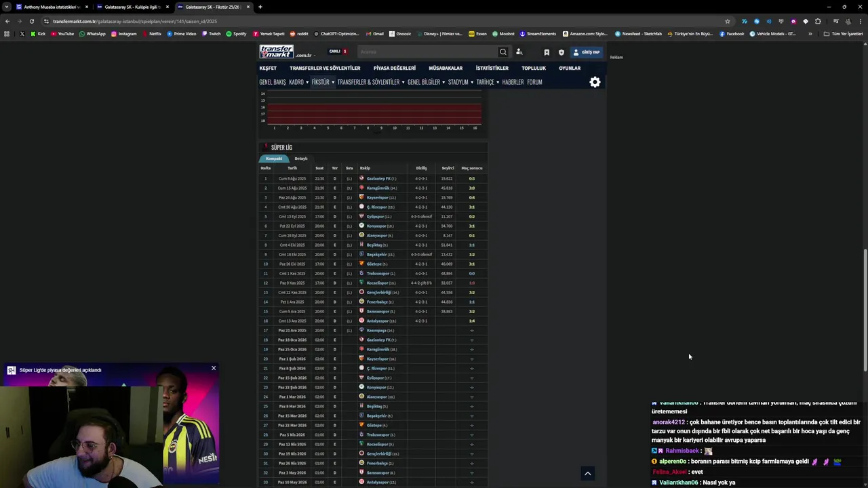
Task: Switch to the Detaylı tab
Action: pos(301,159)
